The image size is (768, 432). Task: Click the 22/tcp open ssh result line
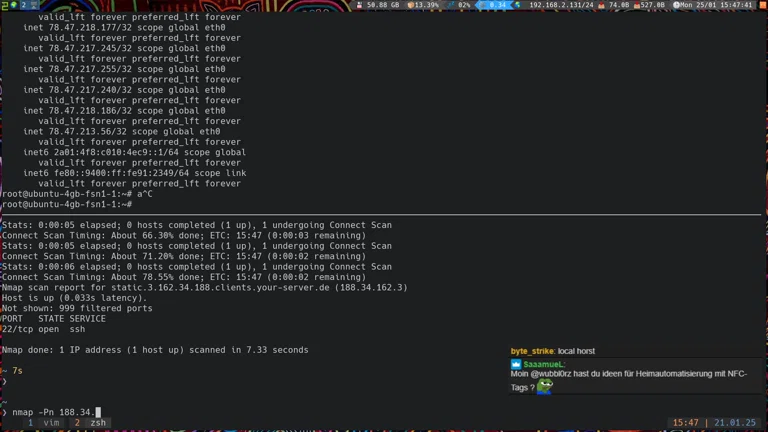pos(44,329)
